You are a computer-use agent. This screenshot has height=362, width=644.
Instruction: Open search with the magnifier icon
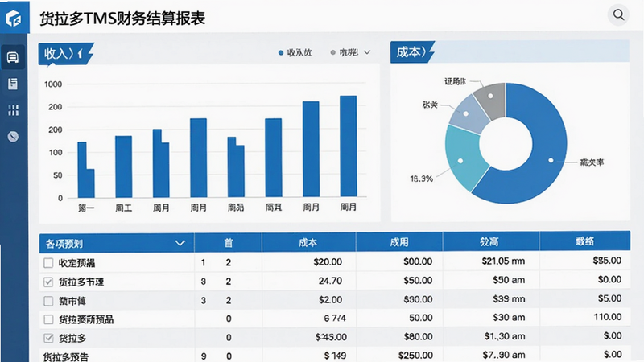pos(618,14)
